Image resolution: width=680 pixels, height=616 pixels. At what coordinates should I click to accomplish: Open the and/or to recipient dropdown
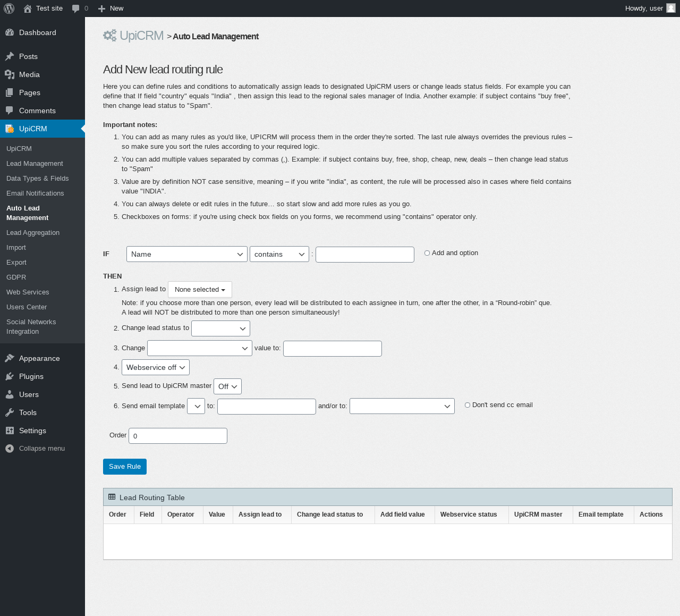point(402,406)
